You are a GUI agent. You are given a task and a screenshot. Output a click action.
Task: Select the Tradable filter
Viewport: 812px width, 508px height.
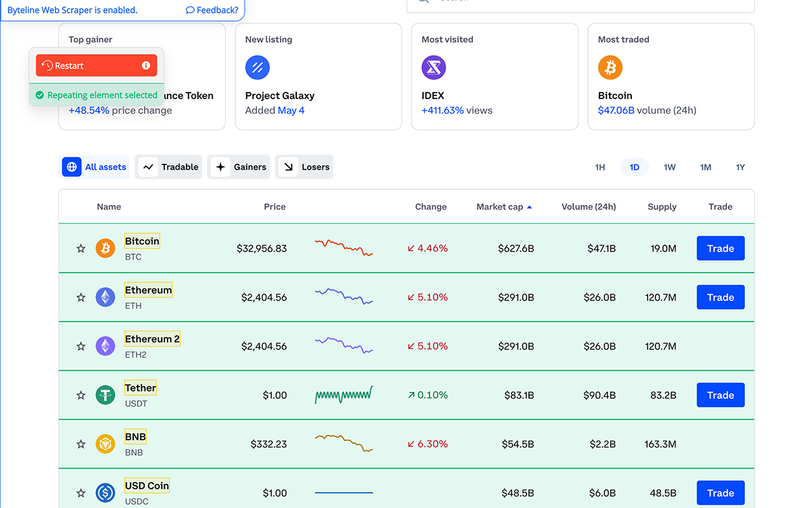tap(169, 167)
